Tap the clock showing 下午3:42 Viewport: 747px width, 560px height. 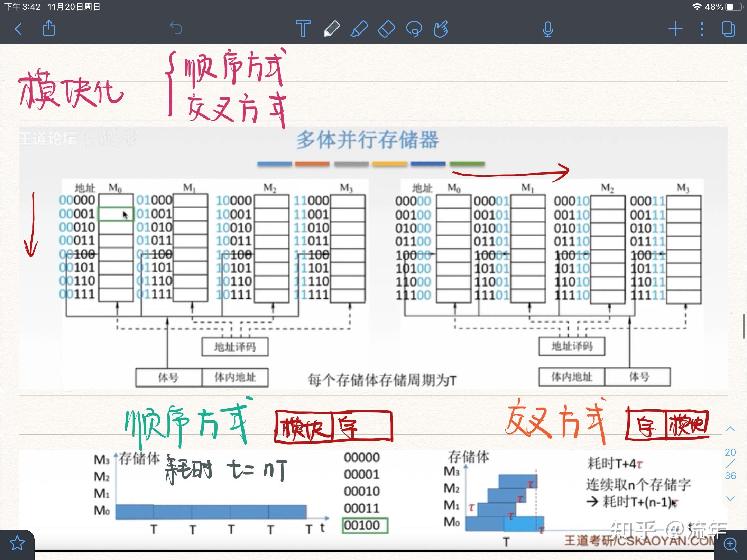point(22,7)
